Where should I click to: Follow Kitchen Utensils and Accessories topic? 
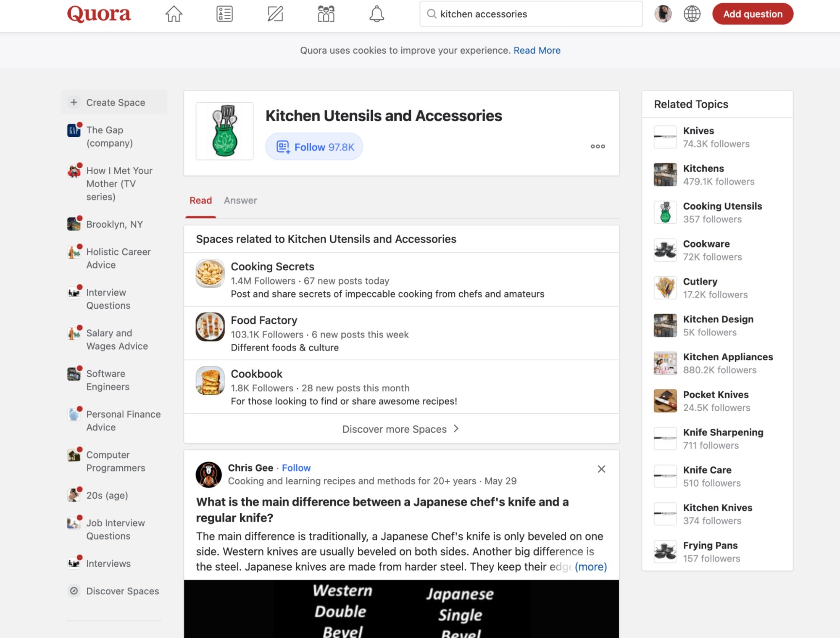(x=314, y=147)
